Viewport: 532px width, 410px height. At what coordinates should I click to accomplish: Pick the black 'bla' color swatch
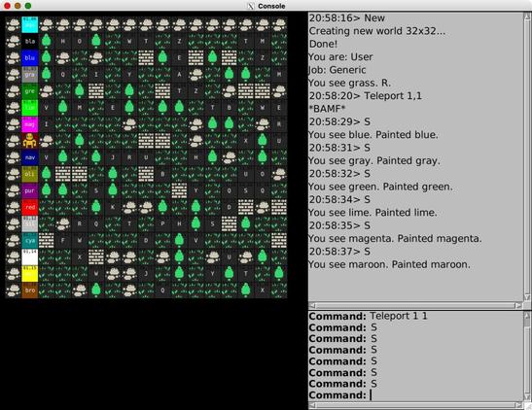(30, 41)
